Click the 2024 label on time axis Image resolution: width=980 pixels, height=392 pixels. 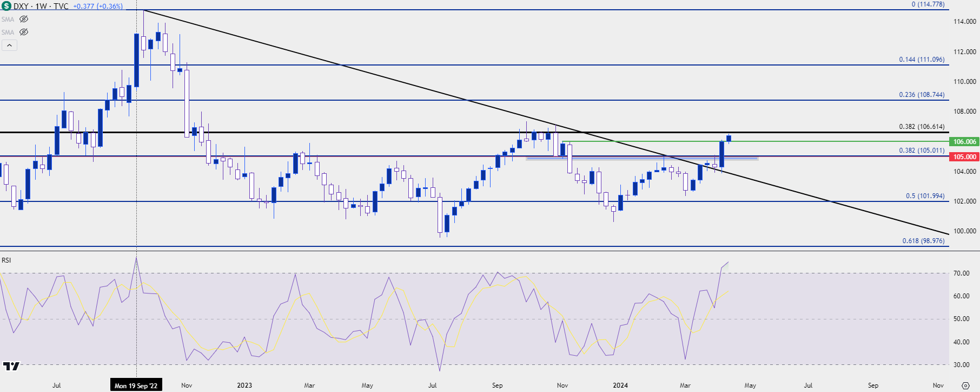(620, 386)
